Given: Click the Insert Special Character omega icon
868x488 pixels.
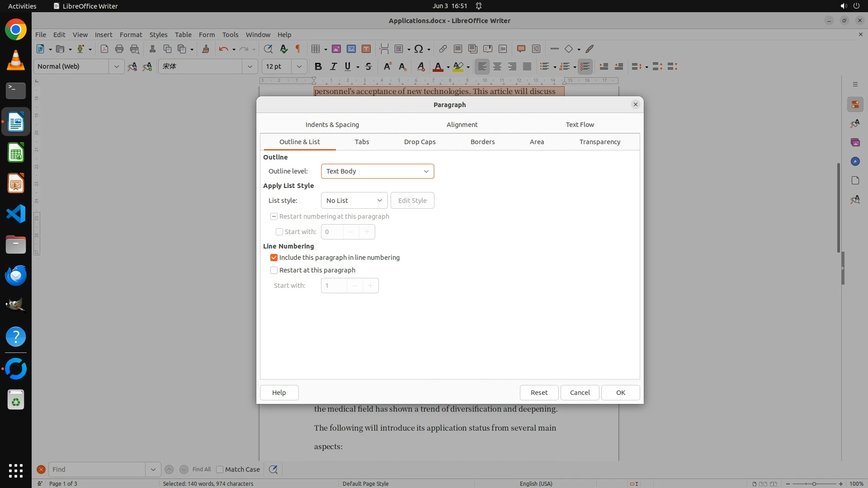Looking at the screenshot, I should click(x=419, y=49).
